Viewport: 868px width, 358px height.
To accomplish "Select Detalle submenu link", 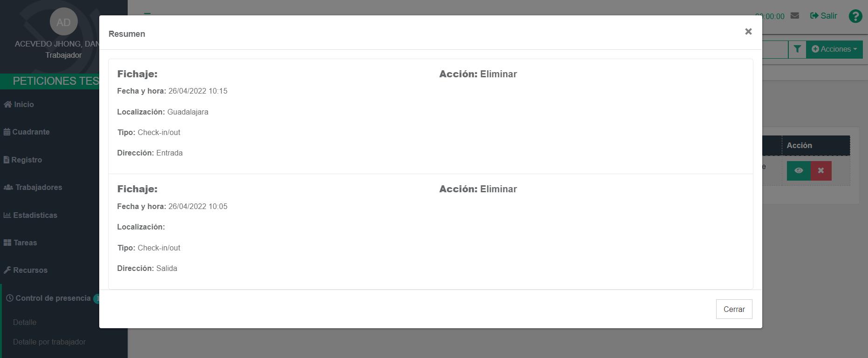I will (x=25, y=322).
